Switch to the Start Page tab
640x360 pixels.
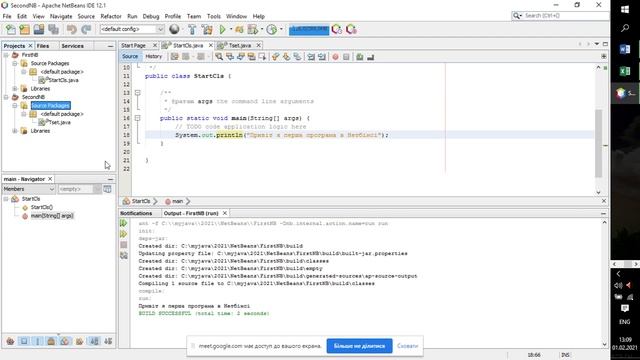click(133, 45)
